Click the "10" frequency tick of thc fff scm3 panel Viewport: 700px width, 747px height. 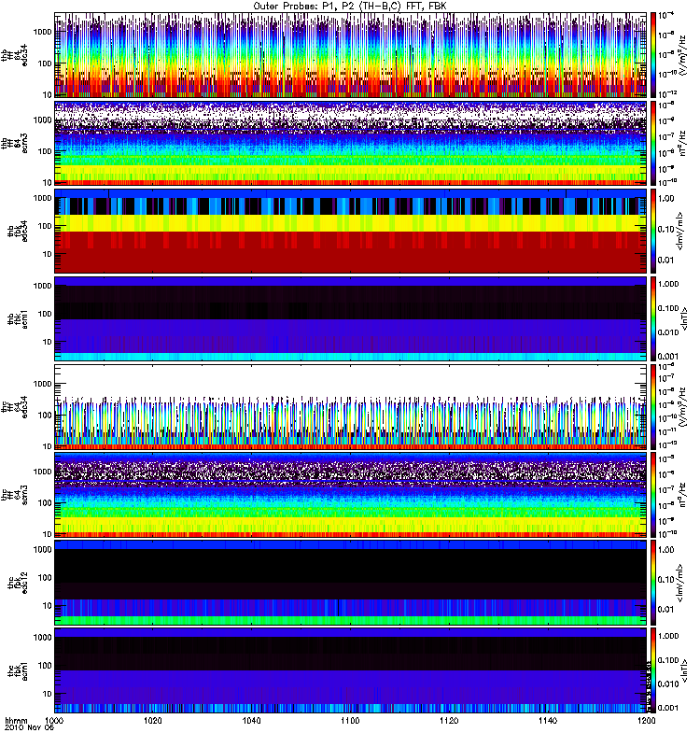coord(48,534)
